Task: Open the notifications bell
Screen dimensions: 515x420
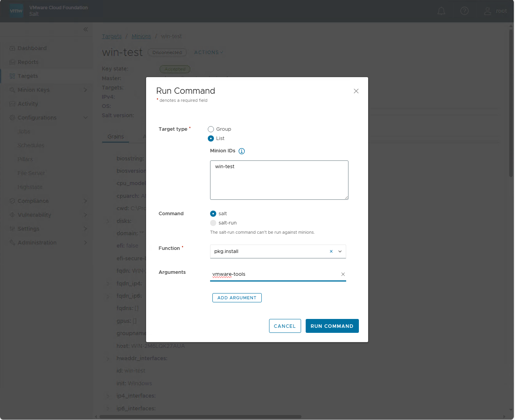Action: [441, 11]
